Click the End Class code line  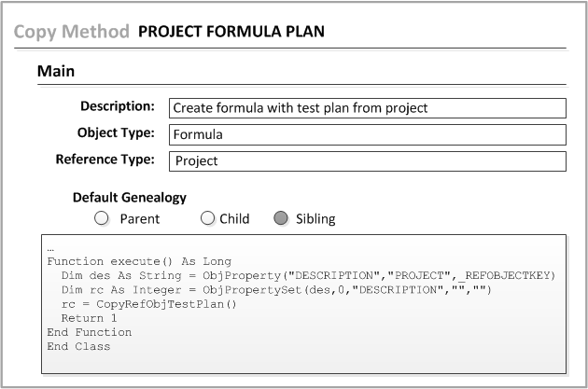point(78,346)
